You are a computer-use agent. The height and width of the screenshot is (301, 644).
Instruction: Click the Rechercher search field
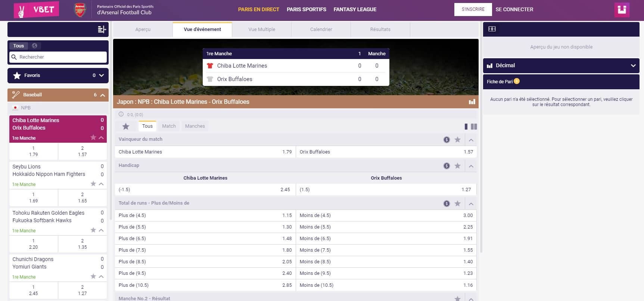point(58,57)
